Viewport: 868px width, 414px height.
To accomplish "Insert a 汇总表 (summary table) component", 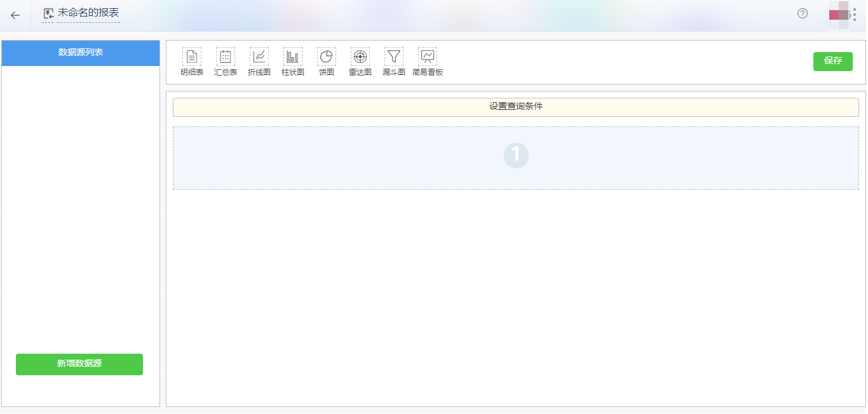I will [x=225, y=60].
